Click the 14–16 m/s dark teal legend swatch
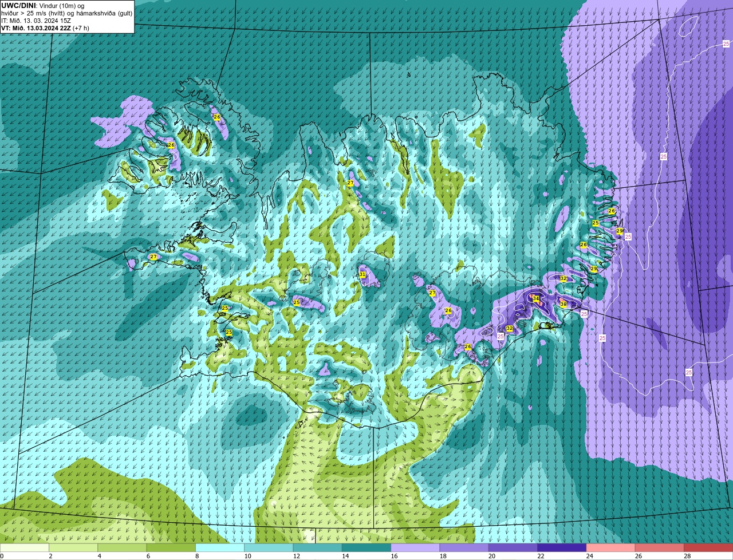The image size is (733, 560). point(366,548)
